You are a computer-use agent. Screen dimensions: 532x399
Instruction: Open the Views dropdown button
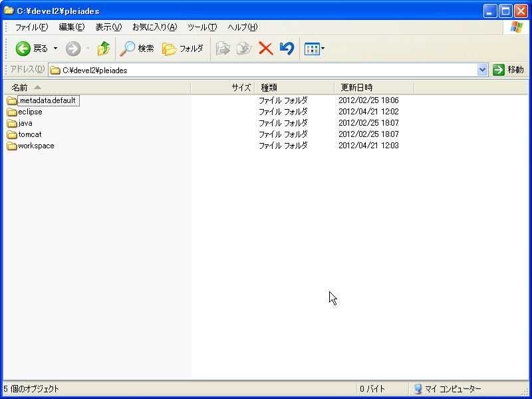(315, 49)
